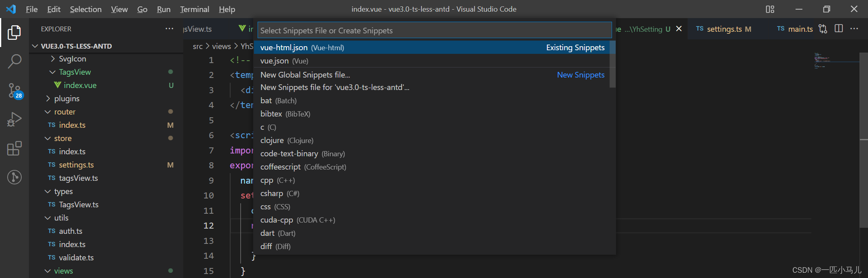Click TS icon of settings.ts tab
The width and height of the screenshot is (868, 278).
coord(700,29)
